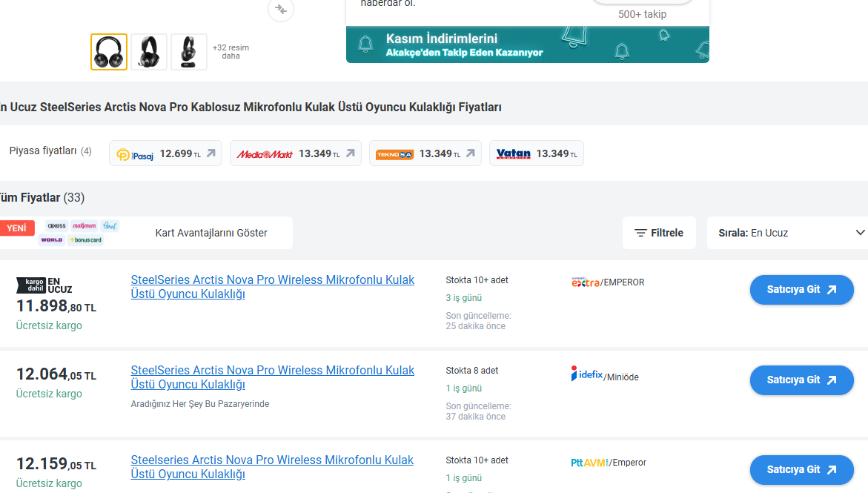Screen dimensions: 868x493
Task: Click the PttAVM/Emperor seller logo
Action: pos(609,463)
